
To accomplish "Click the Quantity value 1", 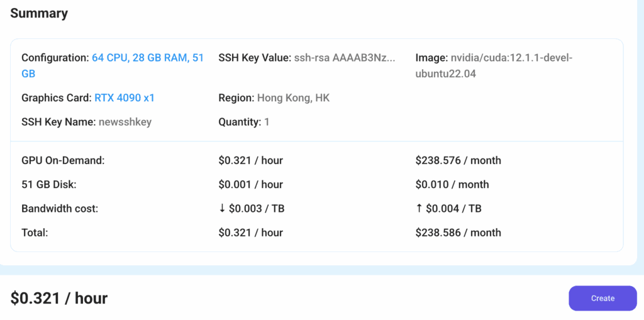I will [267, 122].
